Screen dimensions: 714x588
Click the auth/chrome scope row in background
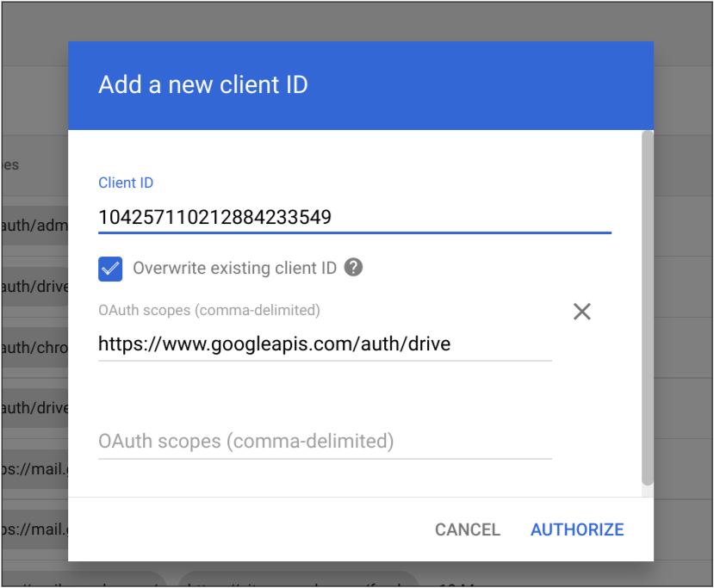(34, 349)
